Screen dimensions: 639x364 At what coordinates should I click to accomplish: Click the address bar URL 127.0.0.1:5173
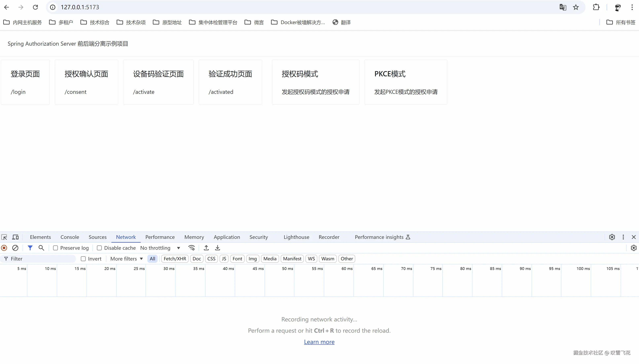click(80, 7)
